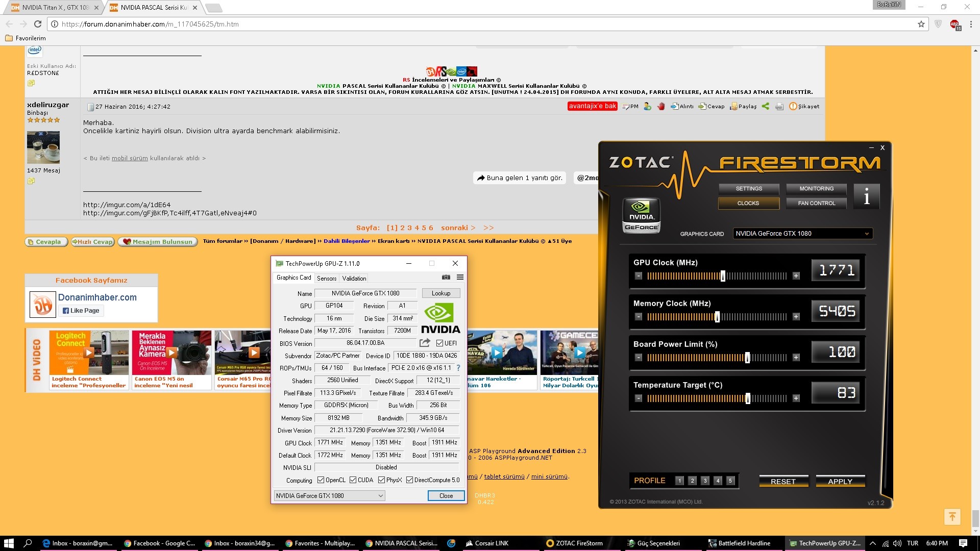Toggle the CUDA checkbox
The height and width of the screenshot is (551, 980).
[353, 480]
